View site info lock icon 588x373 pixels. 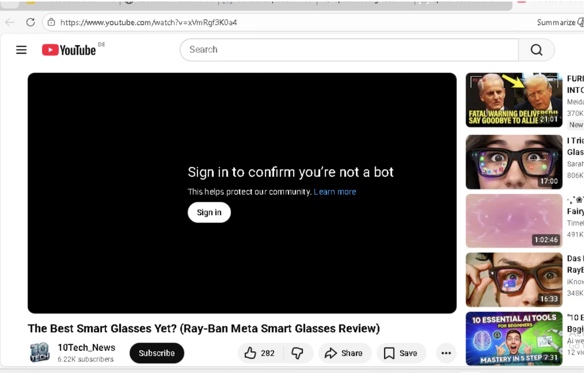[51, 22]
